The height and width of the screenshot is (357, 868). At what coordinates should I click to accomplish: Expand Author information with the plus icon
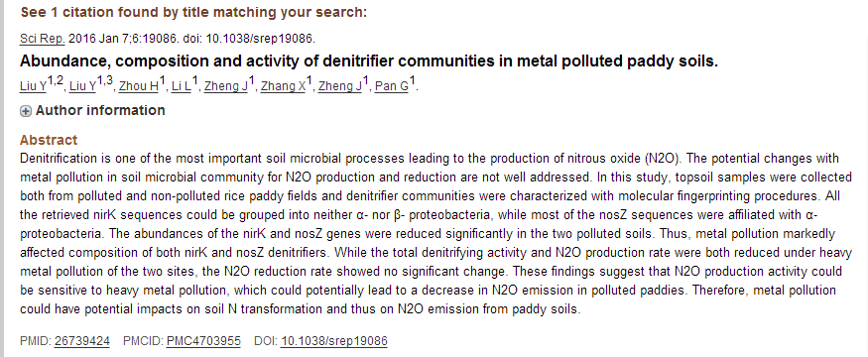(x=26, y=111)
